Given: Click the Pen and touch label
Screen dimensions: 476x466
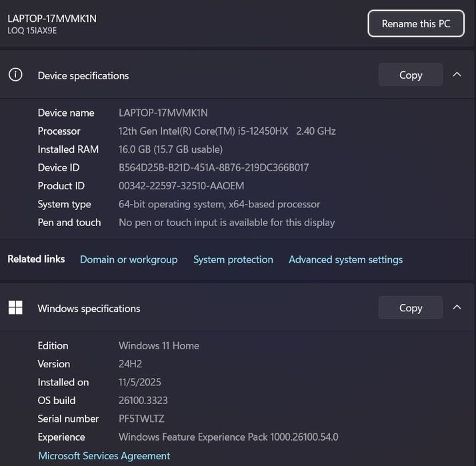Looking at the screenshot, I should [x=69, y=223].
